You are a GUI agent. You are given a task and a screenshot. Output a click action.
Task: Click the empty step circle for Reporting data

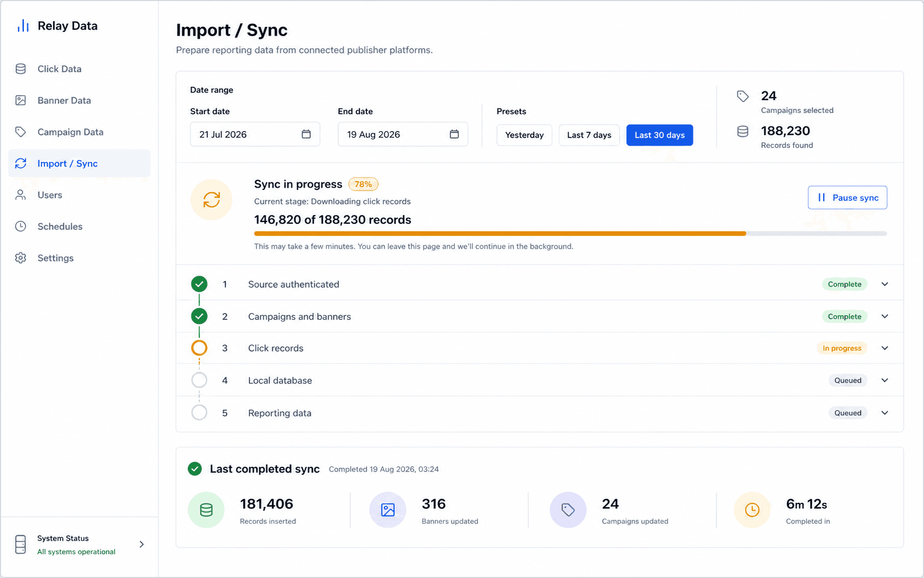tap(199, 413)
